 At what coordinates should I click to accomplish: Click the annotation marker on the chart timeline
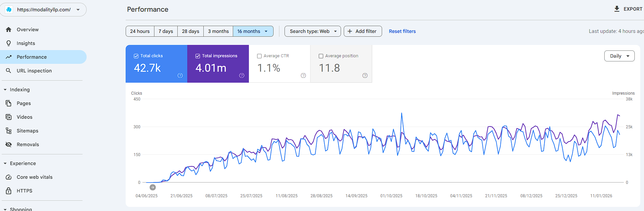pos(153,187)
